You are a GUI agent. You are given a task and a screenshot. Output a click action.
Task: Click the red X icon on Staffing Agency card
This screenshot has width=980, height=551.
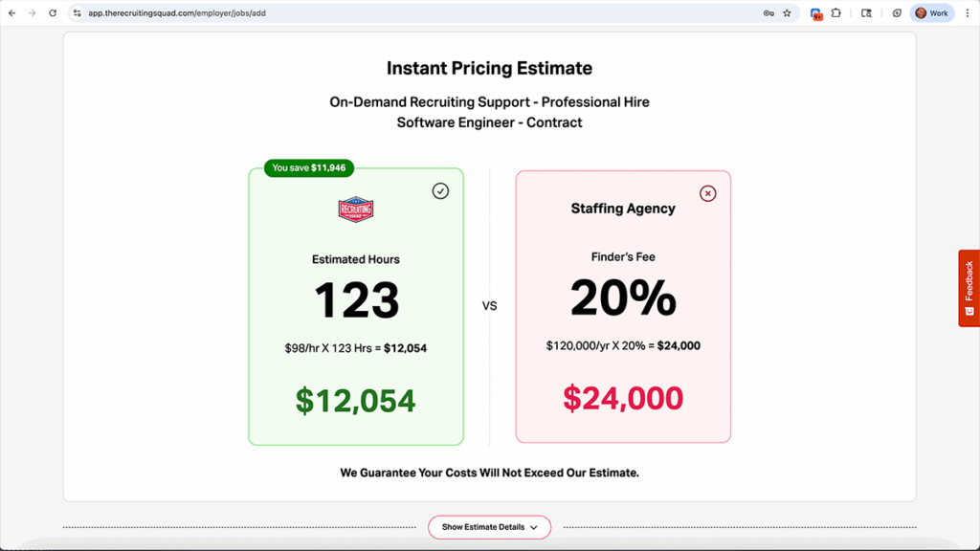point(707,193)
